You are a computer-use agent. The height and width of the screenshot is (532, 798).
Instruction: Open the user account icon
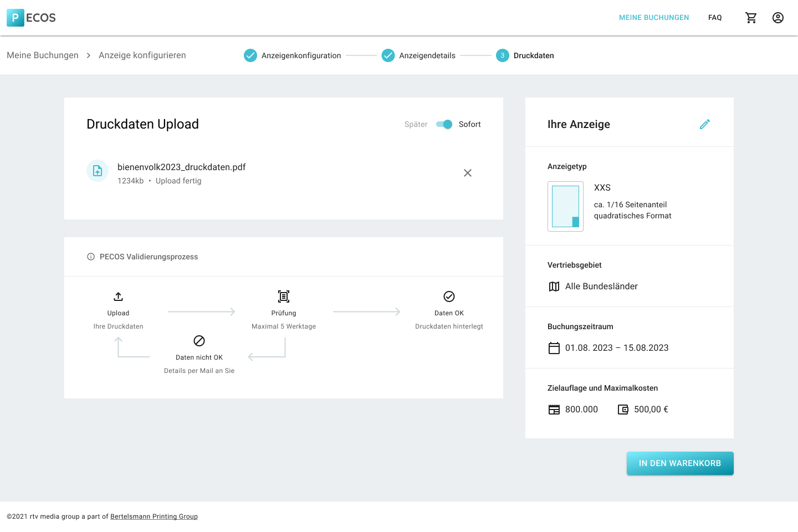point(778,18)
